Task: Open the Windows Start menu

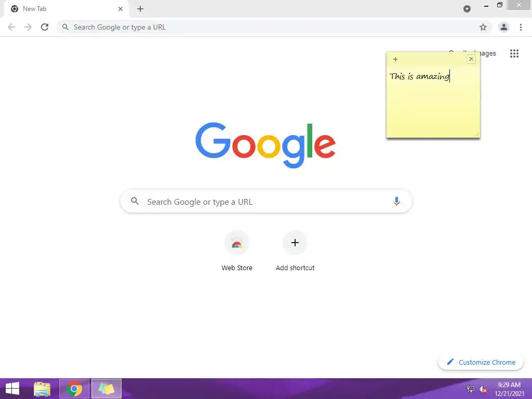Action: click(x=12, y=389)
